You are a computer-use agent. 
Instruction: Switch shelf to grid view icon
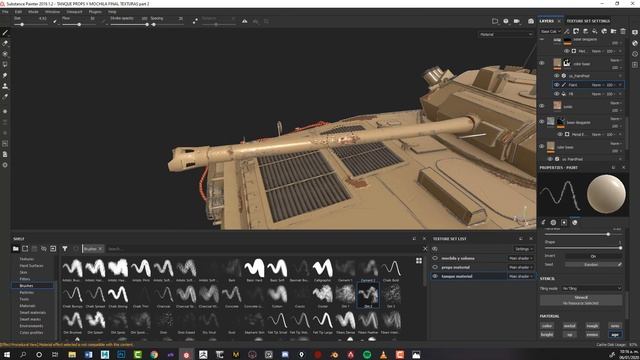pos(419,260)
